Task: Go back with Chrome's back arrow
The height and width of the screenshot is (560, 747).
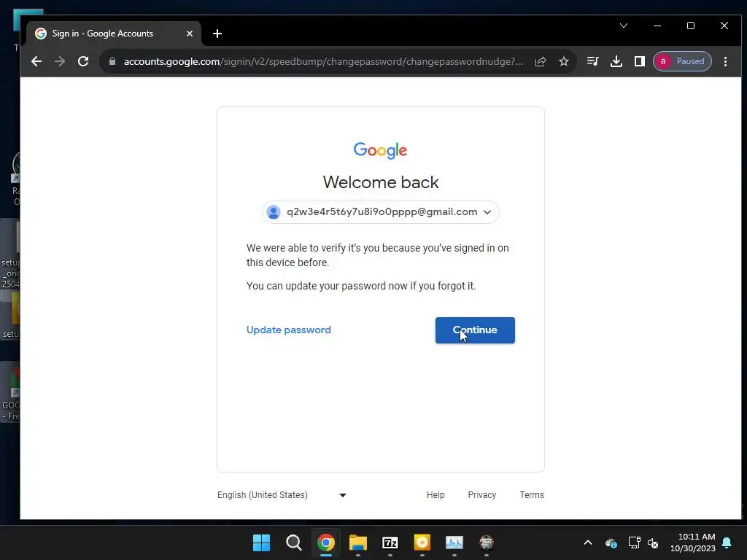Action: [36, 61]
